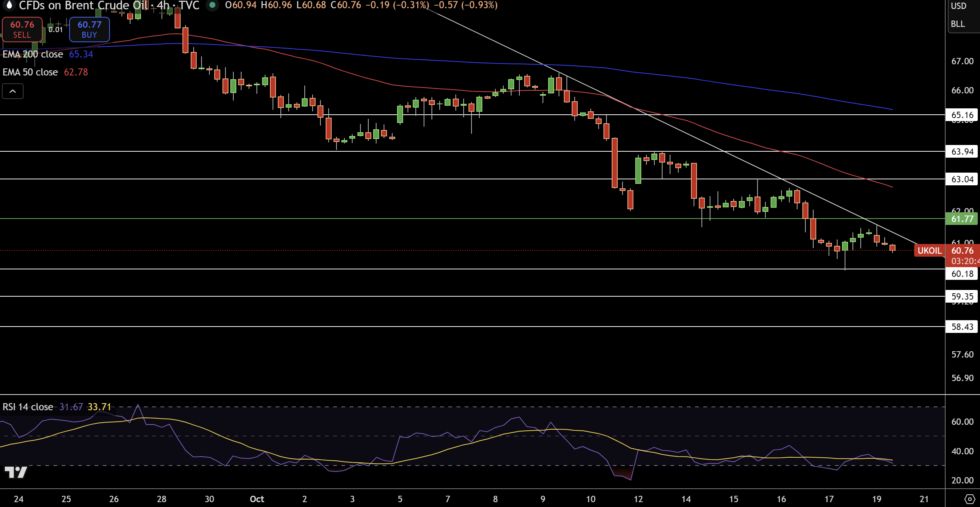The width and height of the screenshot is (980, 507).
Task: Click the 63.94 horizontal line price label
Action: tap(962, 152)
